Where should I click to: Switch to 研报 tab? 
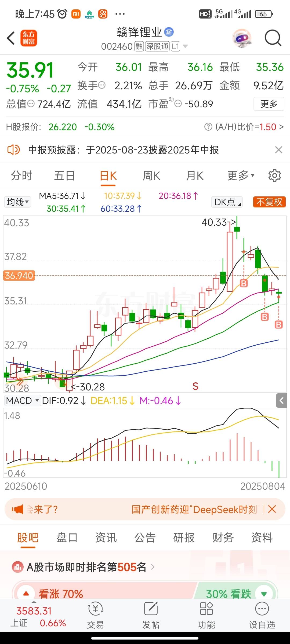184,538
